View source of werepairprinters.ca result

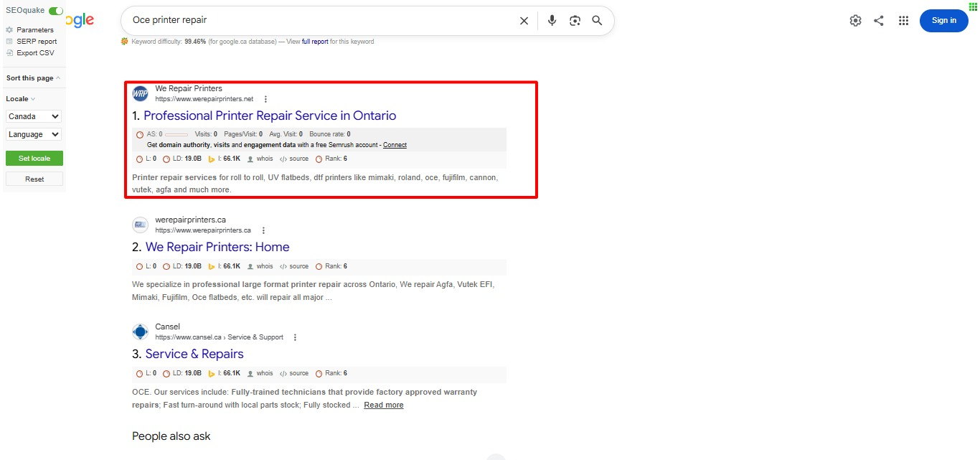tap(294, 266)
